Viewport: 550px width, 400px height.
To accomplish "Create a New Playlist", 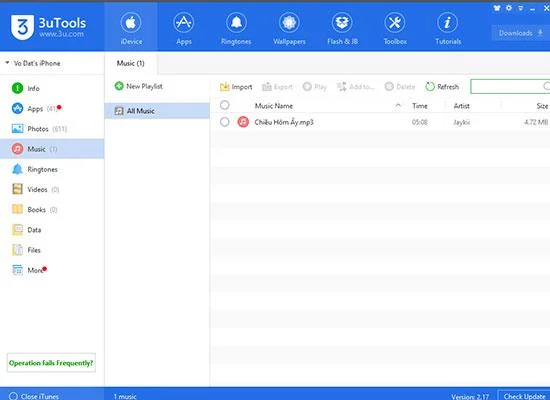I will coord(139,86).
